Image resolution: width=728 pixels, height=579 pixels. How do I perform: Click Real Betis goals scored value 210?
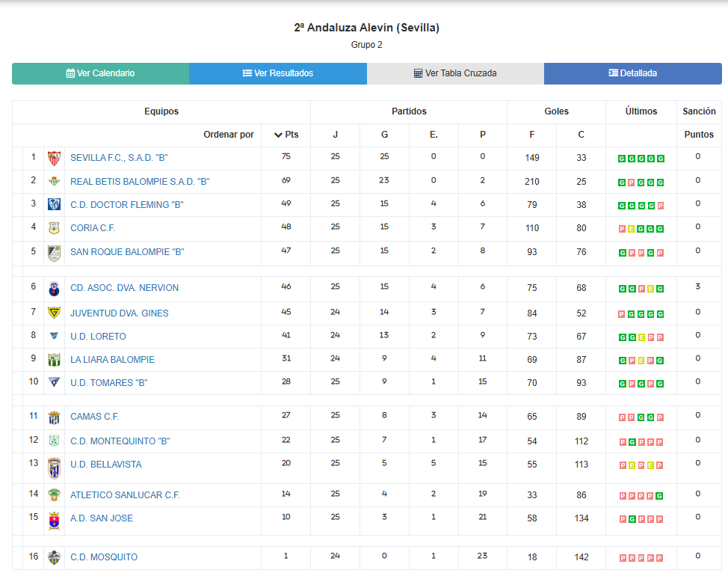pos(532,182)
